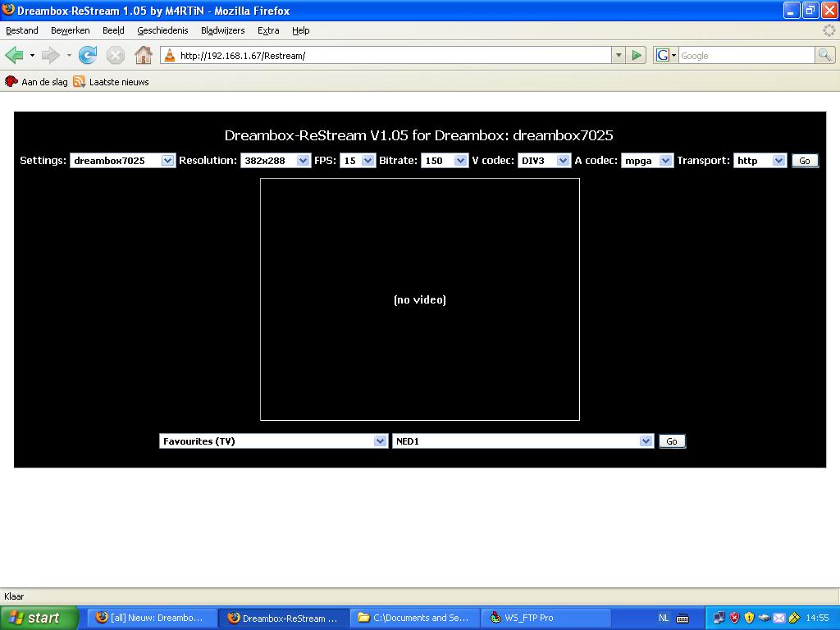
Task: Switch to WS_FTP Pro in taskbar
Action: tap(546, 618)
